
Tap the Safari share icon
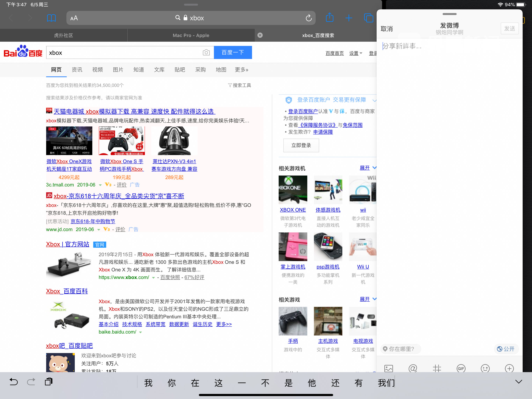click(x=329, y=18)
